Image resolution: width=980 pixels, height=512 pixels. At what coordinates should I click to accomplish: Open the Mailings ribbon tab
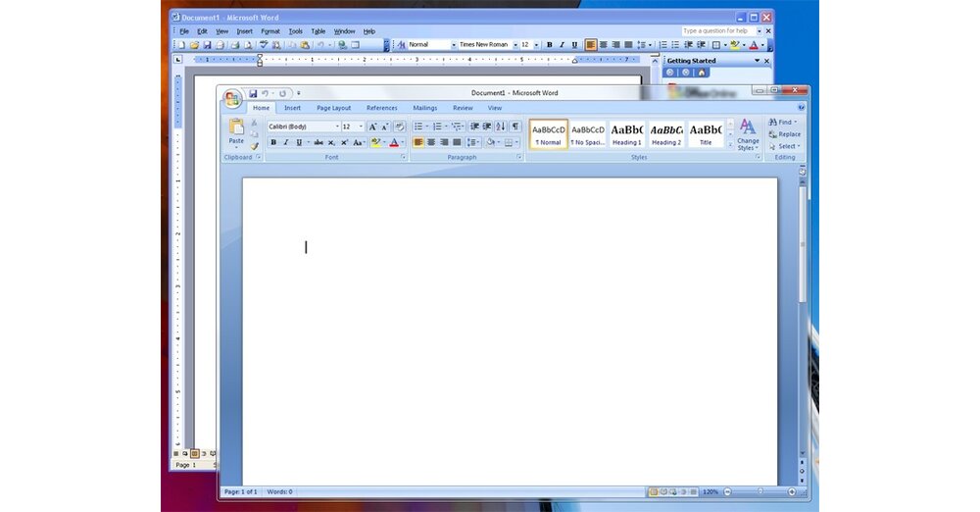coord(425,108)
